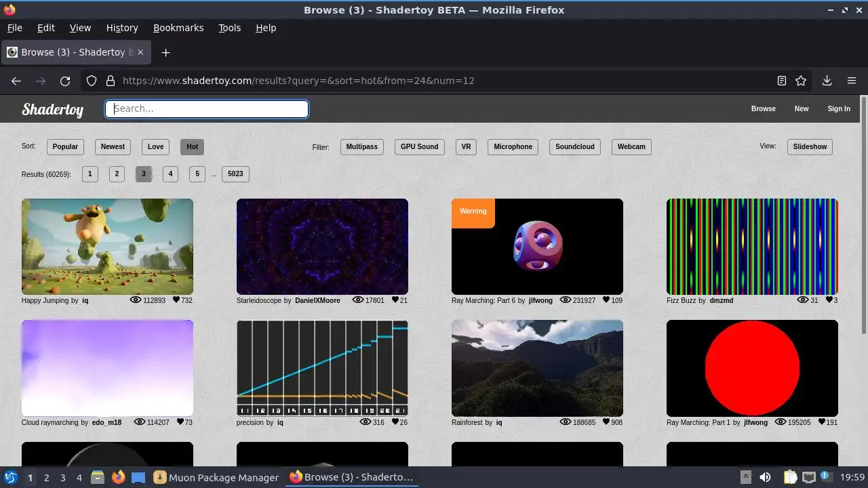868x488 pixels.
Task: Open the Help menu
Action: click(x=266, y=28)
